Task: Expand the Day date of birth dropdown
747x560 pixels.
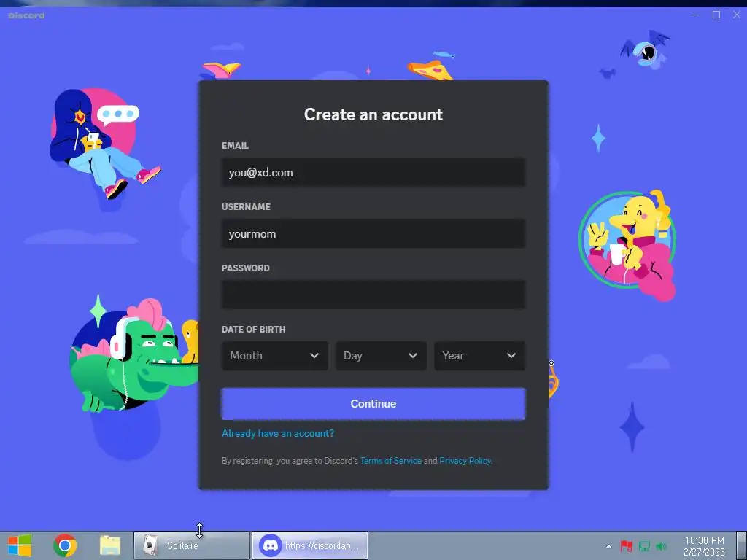Action: tap(381, 356)
